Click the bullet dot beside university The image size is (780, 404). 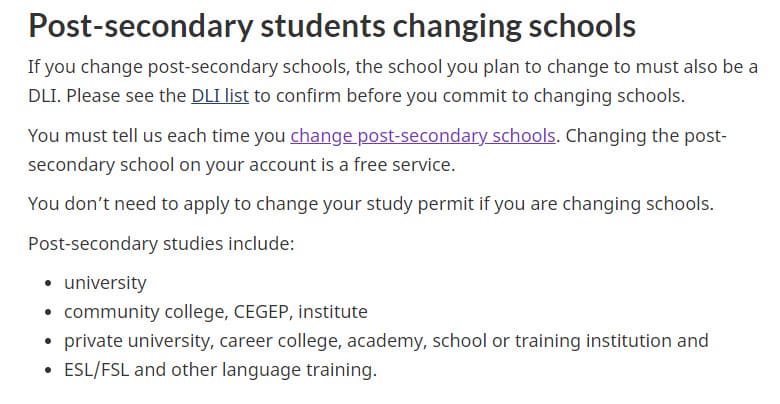[x=48, y=283]
